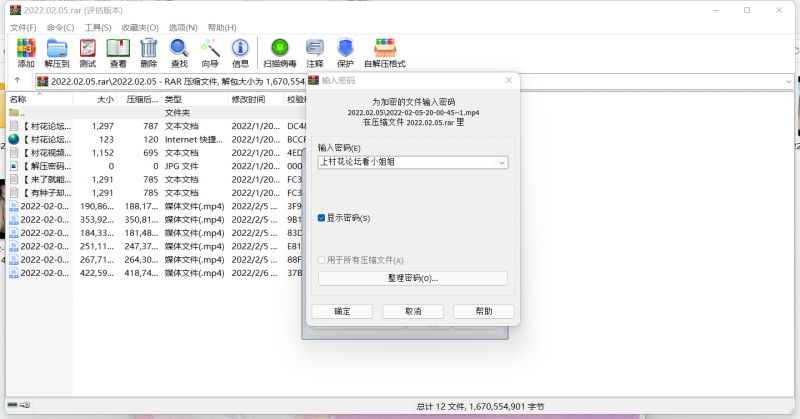This screenshot has height=419, width=800.
Task: Click the 保护 (Protect) shield icon
Action: point(345,52)
